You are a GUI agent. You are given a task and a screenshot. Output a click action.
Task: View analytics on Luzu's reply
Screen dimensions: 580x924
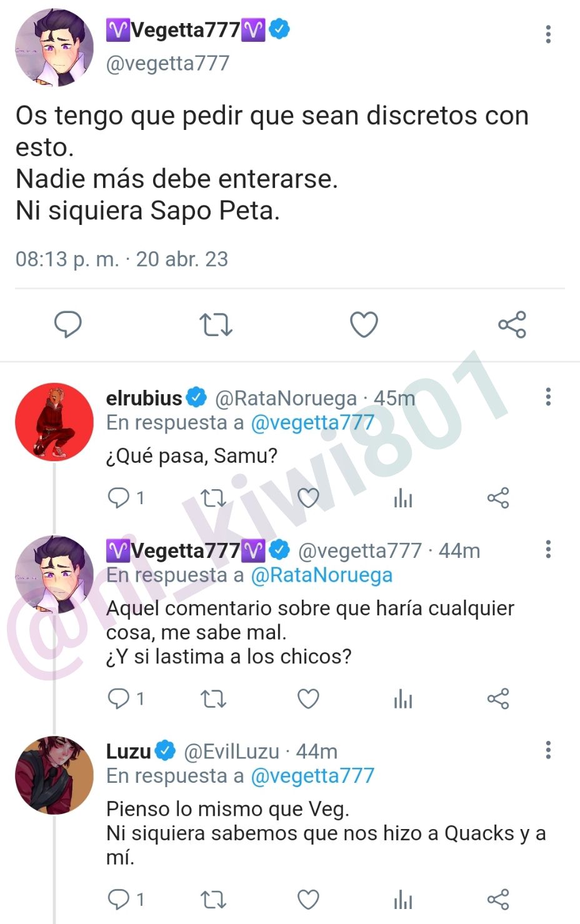click(403, 900)
